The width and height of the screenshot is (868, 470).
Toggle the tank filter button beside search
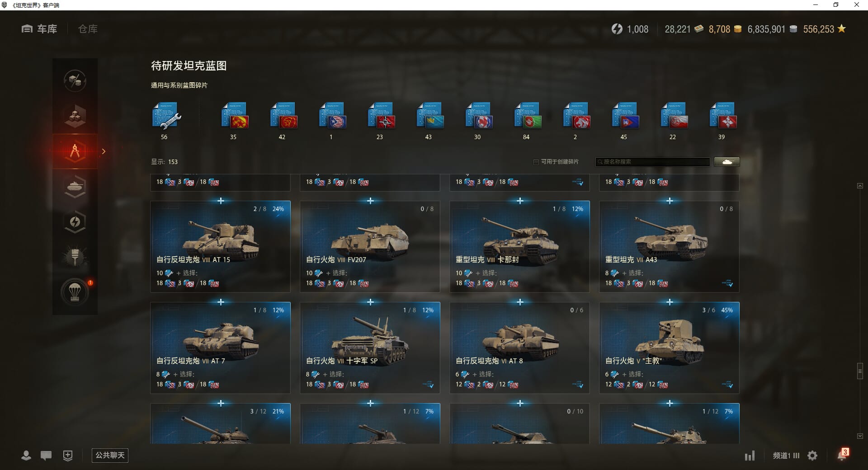coord(727,162)
